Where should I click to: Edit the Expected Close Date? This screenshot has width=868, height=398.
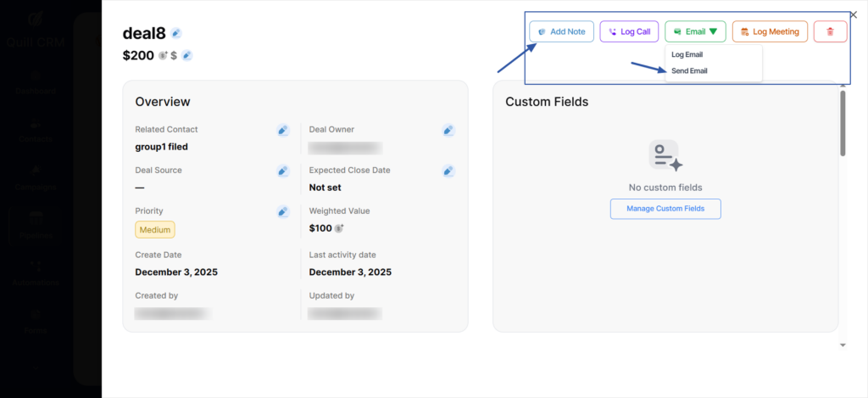[448, 171]
